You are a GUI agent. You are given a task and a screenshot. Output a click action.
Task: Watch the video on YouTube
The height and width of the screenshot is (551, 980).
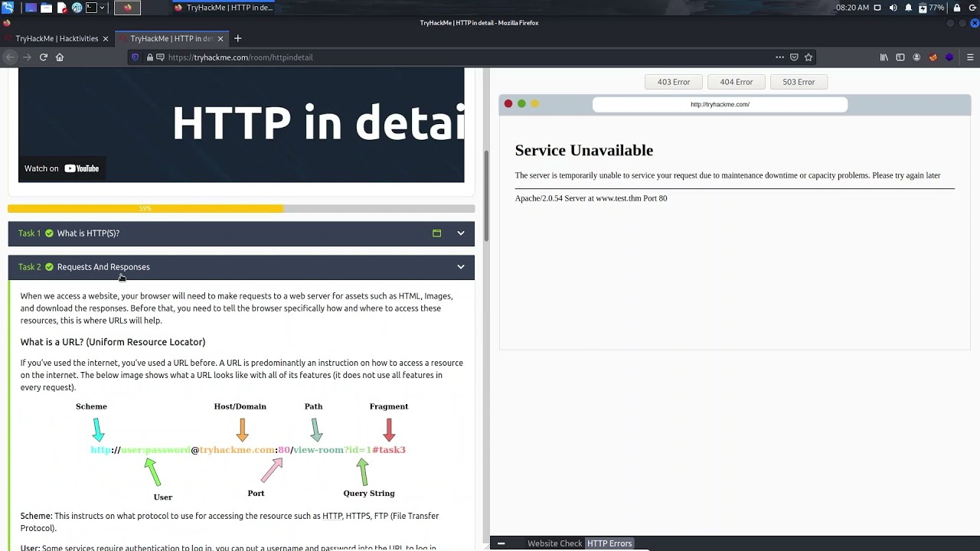(x=62, y=168)
